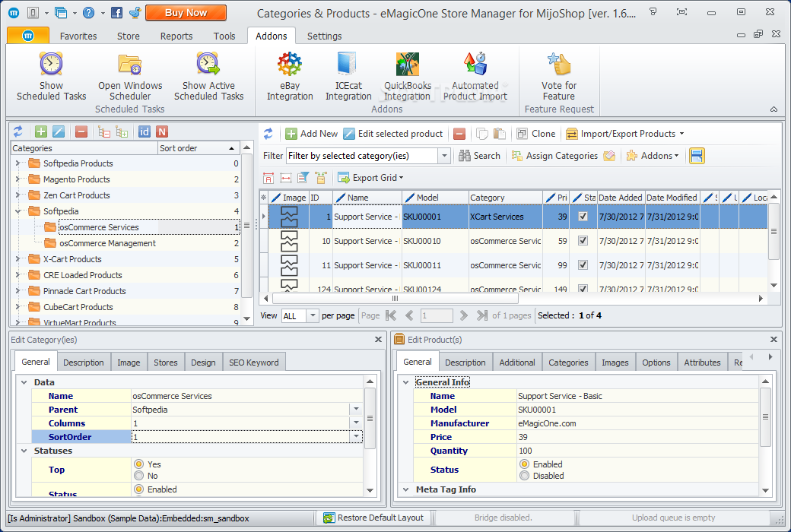Collapse the Softpedia tree node

pos(17,211)
